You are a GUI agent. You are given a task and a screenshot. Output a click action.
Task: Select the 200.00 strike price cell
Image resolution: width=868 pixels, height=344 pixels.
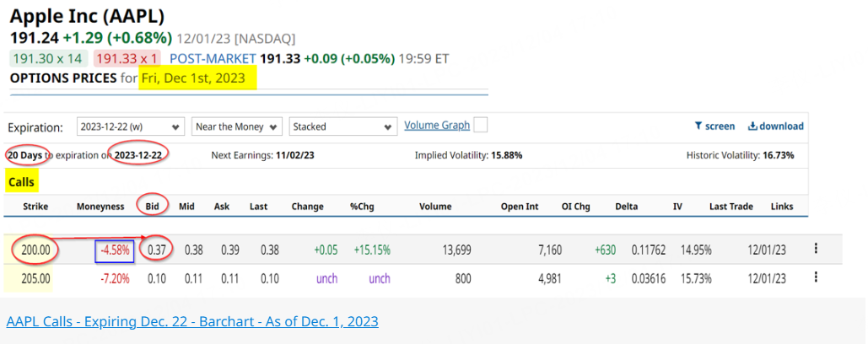click(x=35, y=250)
